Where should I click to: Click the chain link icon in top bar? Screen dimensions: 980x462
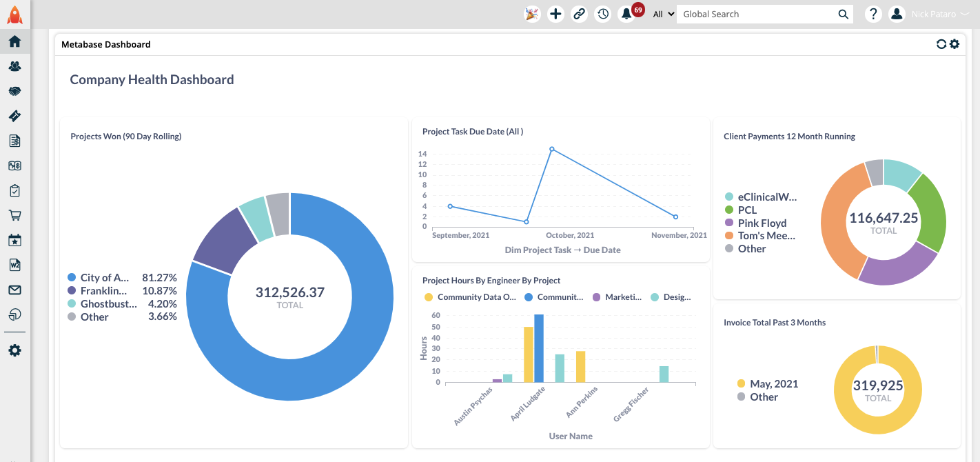(580, 14)
